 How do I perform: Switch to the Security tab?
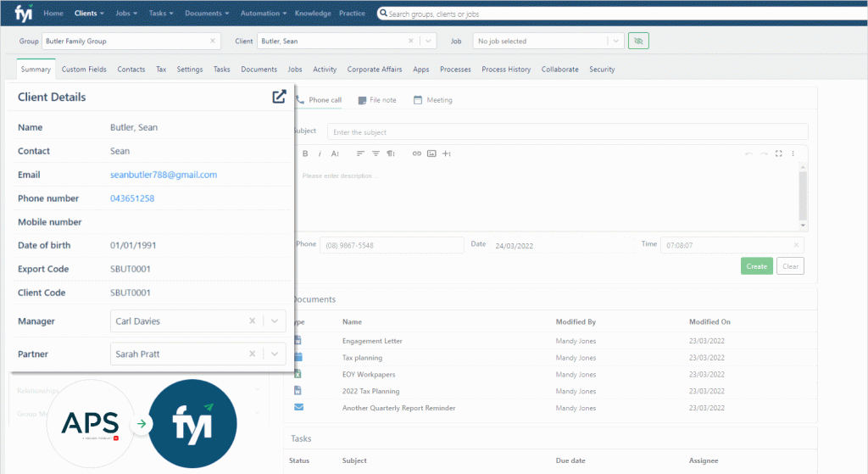point(602,70)
